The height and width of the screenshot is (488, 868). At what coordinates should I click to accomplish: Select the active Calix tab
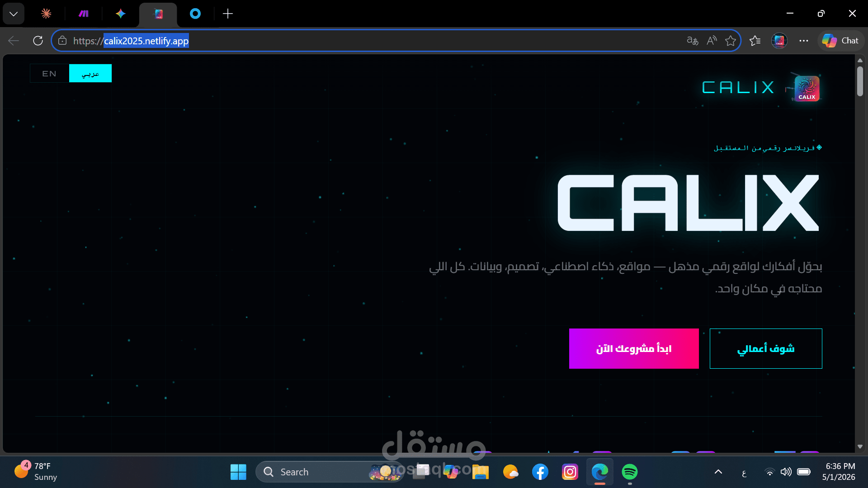(x=158, y=14)
